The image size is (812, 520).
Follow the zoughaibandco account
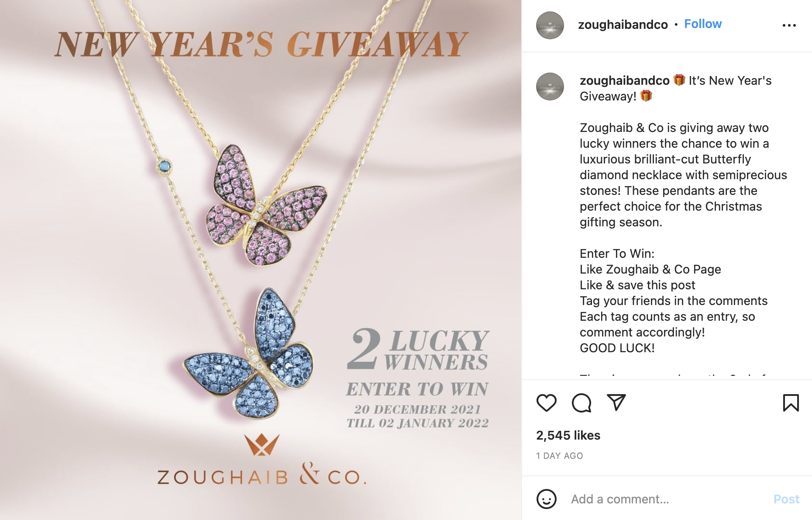pyautogui.click(x=703, y=24)
